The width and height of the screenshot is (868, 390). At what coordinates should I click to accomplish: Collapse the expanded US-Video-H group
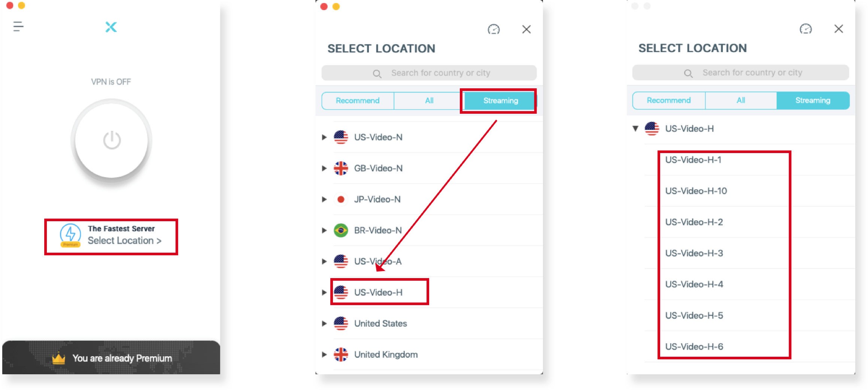pyautogui.click(x=635, y=128)
